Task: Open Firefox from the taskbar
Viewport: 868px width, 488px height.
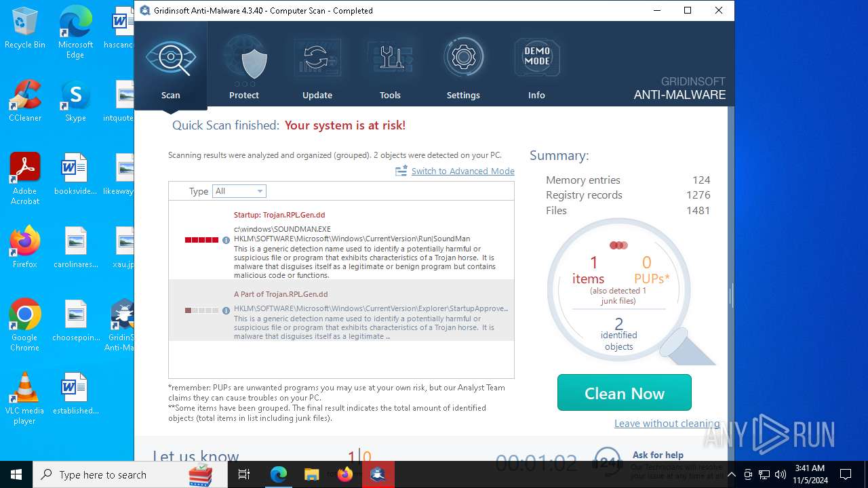Action: (344, 474)
